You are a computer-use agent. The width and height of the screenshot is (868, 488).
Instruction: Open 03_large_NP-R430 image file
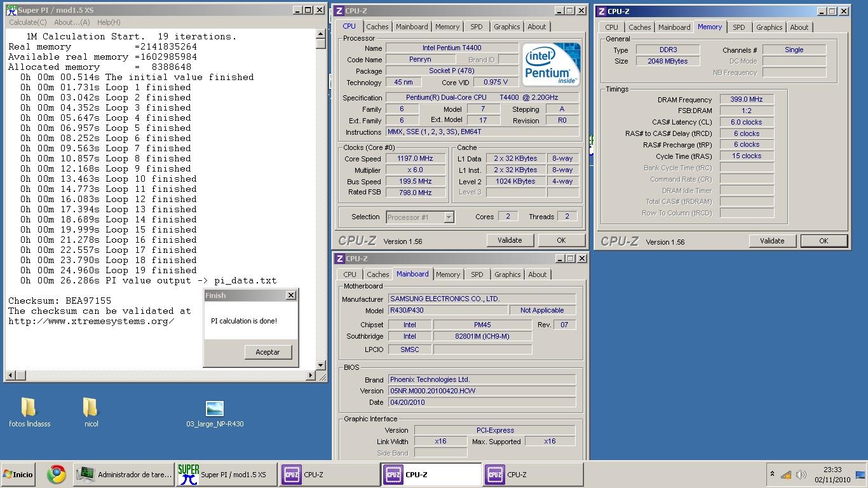coord(215,414)
